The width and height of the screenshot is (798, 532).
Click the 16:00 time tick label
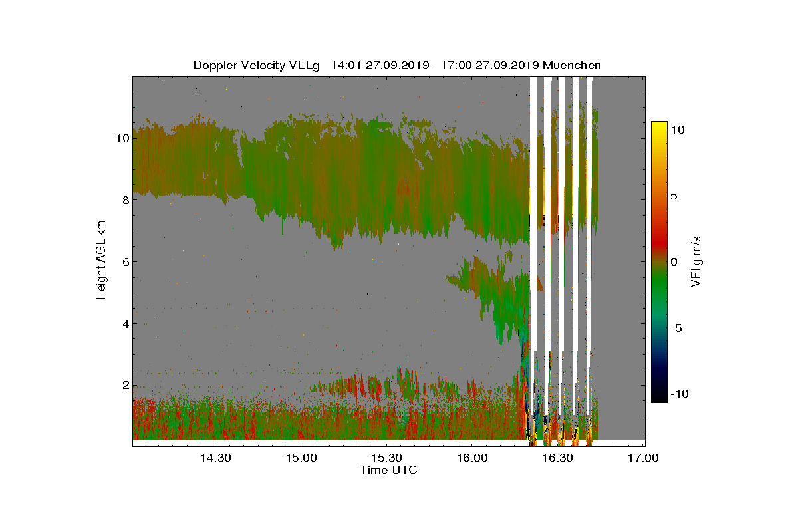[472, 458]
